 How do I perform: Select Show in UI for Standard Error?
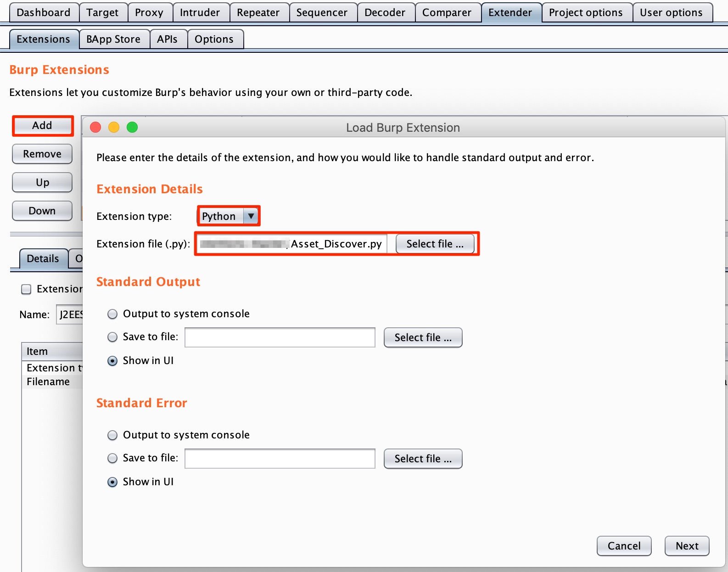[x=112, y=482]
